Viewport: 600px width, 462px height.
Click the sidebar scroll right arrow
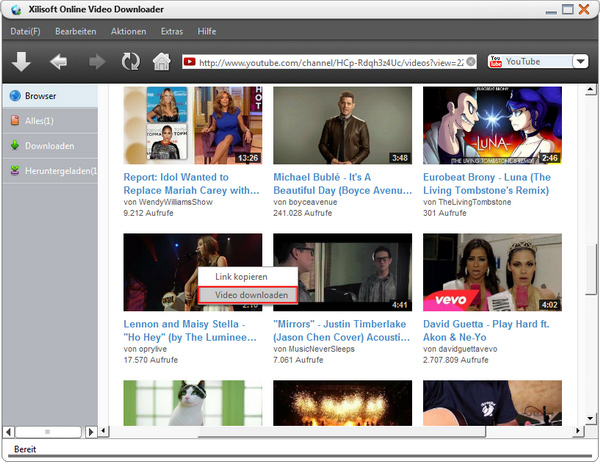coord(91,432)
